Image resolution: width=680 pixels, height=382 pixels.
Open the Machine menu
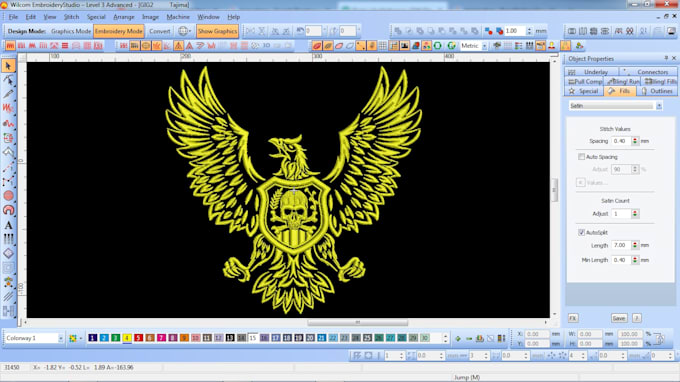[x=178, y=17]
